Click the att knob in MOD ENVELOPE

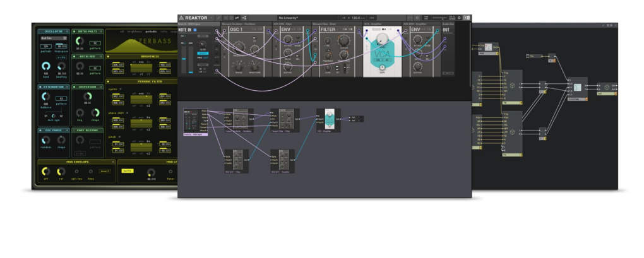46,172
